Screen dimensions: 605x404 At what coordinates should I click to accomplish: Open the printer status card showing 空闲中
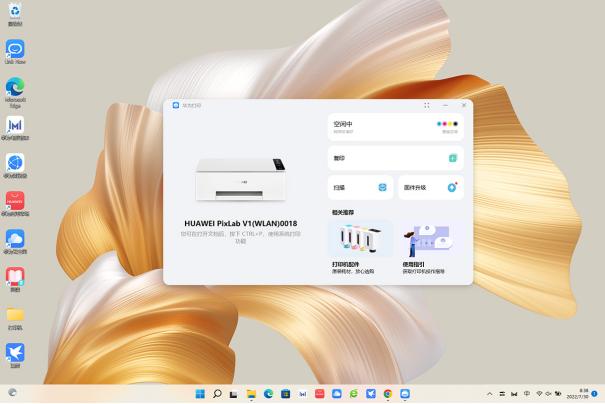pyautogui.click(x=395, y=127)
